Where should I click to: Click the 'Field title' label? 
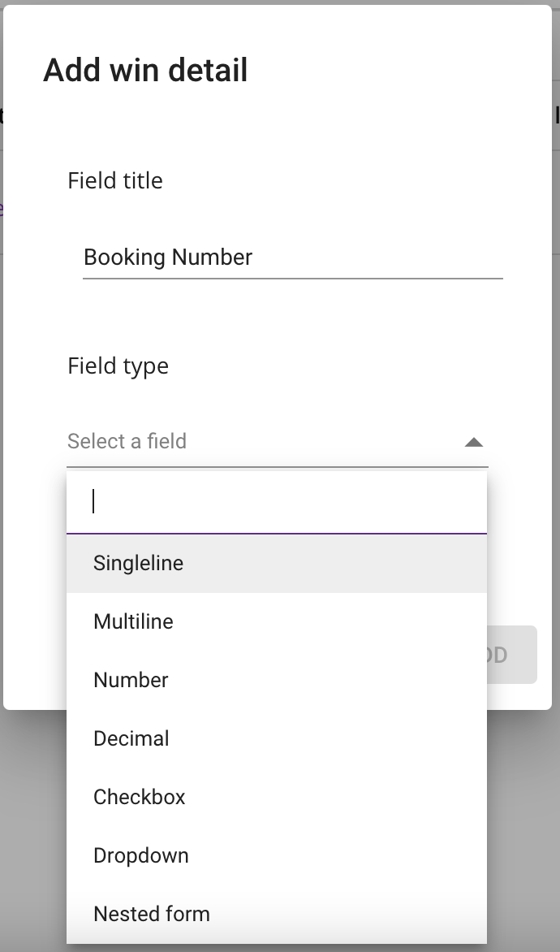click(115, 180)
